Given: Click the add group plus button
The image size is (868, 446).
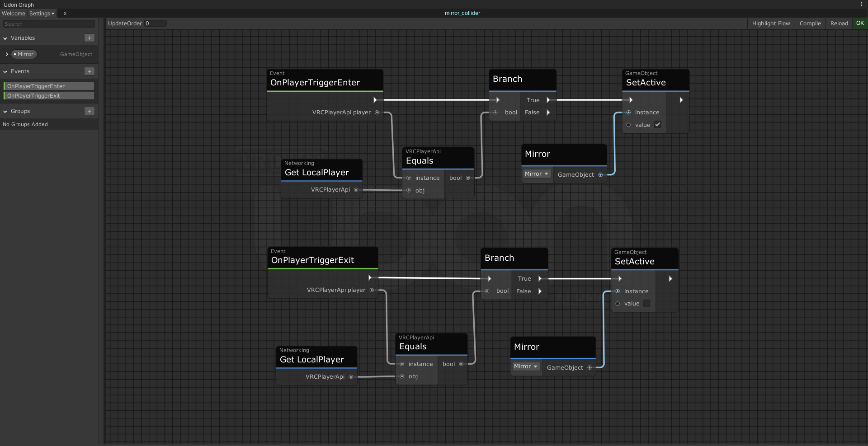Looking at the screenshot, I should tap(90, 111).
